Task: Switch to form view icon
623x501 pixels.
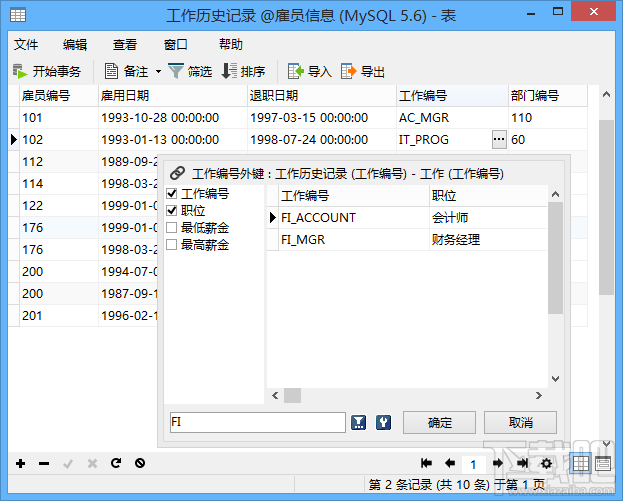Action: (x=603, y=463)
